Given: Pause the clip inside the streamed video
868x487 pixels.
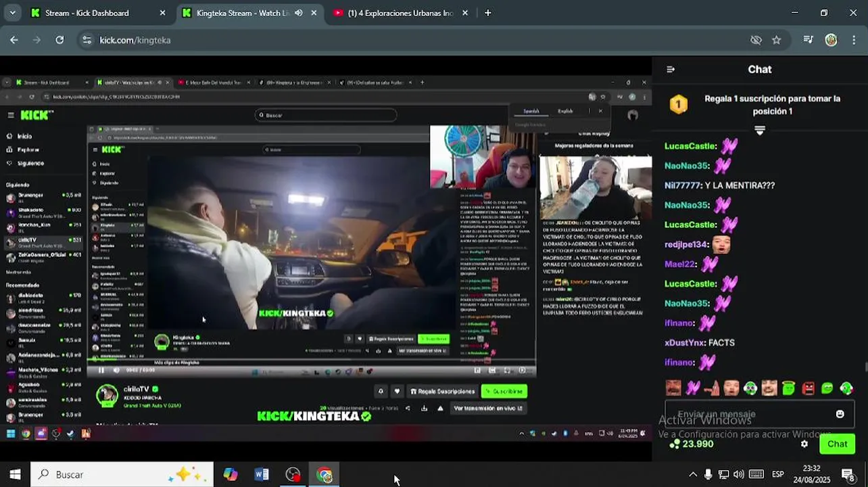Looking at the screenshot, I should click(101, 370).
